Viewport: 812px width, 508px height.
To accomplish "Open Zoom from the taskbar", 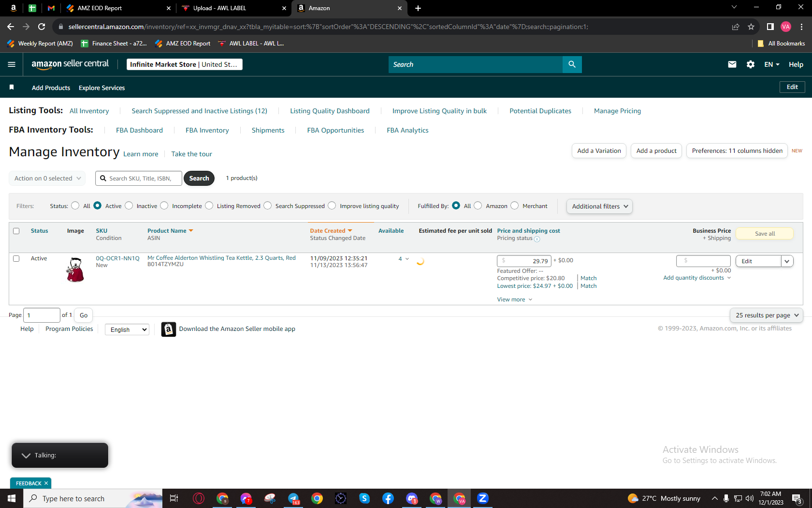I will (x=483, y=498).
